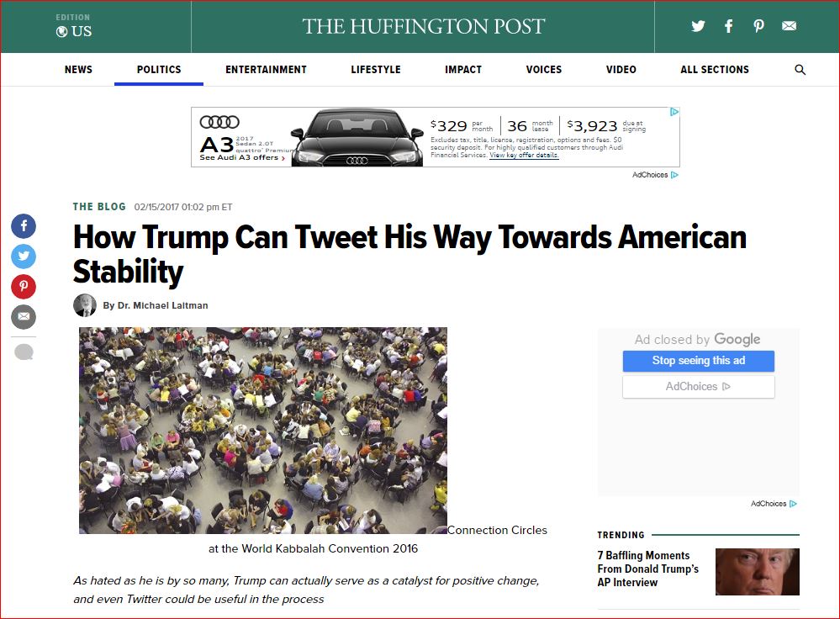Image resolution: width=840 pixels, height=619 pixels.
Task: Open Facebook icon in top header
Action: coord(728,26)
